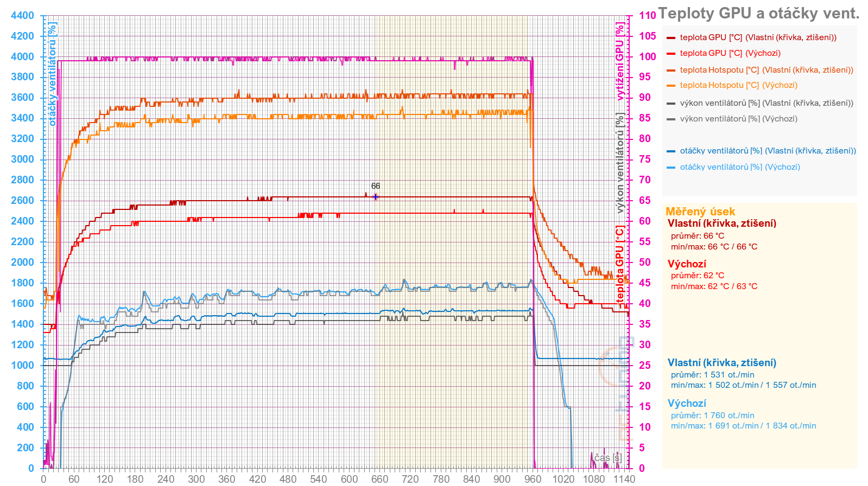Screen dimensions: 868x486
Task: Click the 'čas [s]' x-axis label
Action: tap(608, 458)
